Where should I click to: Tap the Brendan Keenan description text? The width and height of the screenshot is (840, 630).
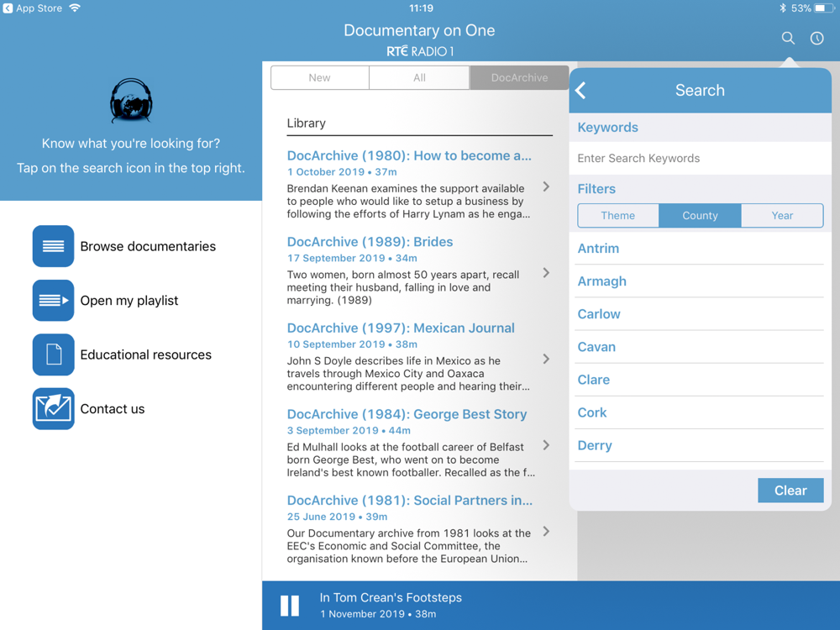click(x=409, y=202)
